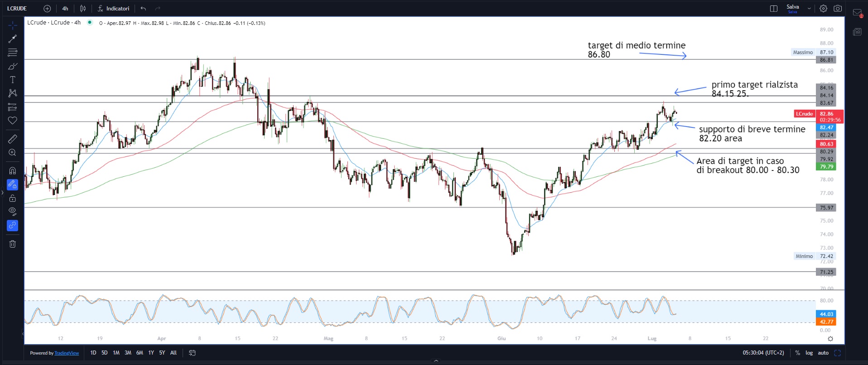This screenshot has height=365, width=868.
Task: Toggle auto scale at bottom right
Action: point(823,353)
